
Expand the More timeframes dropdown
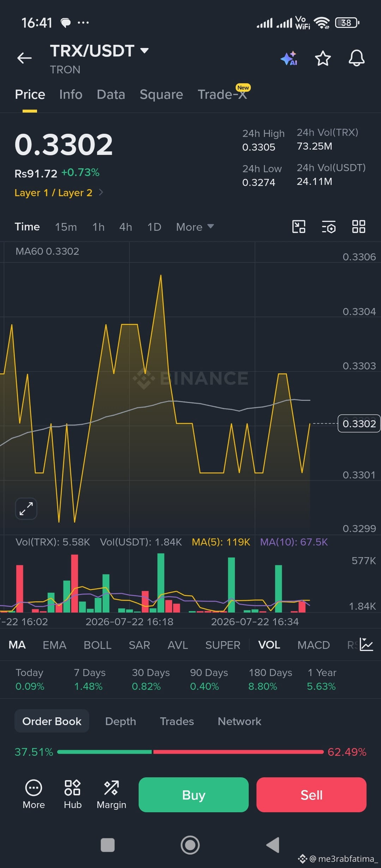(195, 227)
